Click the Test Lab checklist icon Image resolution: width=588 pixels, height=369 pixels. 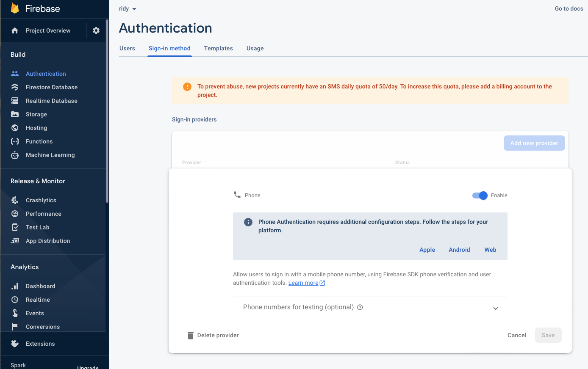tap(15, 227)
